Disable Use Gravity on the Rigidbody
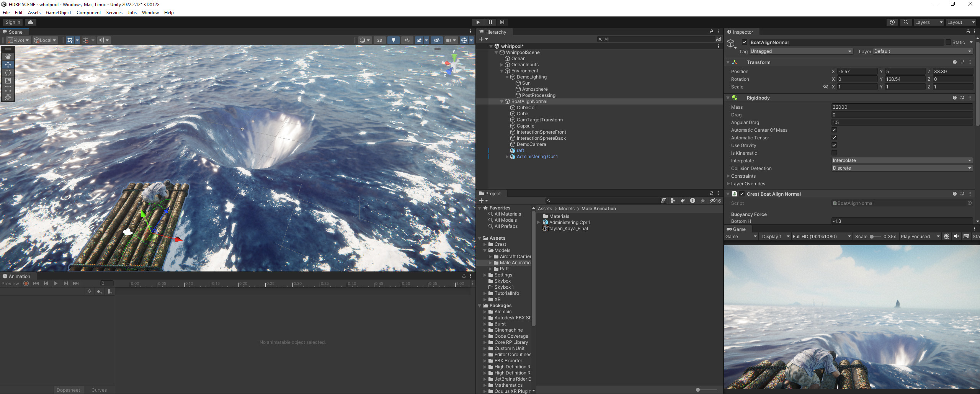 (834, 145)
